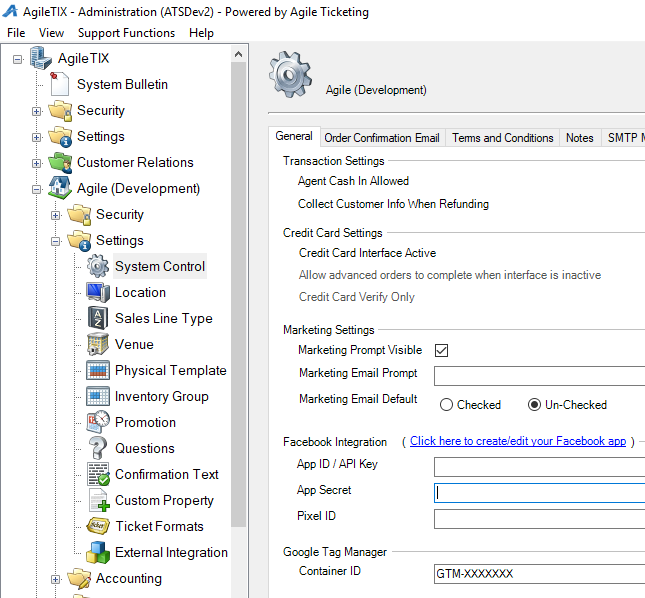This screenshot has height=598, width=645.
Task: Click the Agile (Development) house icon
Action: [x=60, y=188]
